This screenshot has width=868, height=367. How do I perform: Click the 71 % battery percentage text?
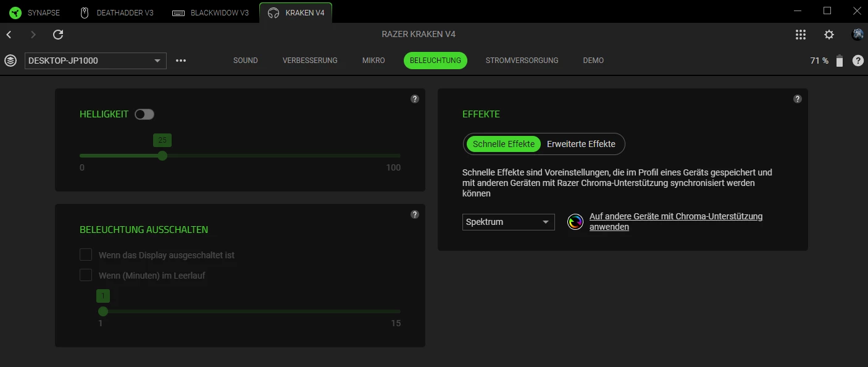click(x=819, y=61)
